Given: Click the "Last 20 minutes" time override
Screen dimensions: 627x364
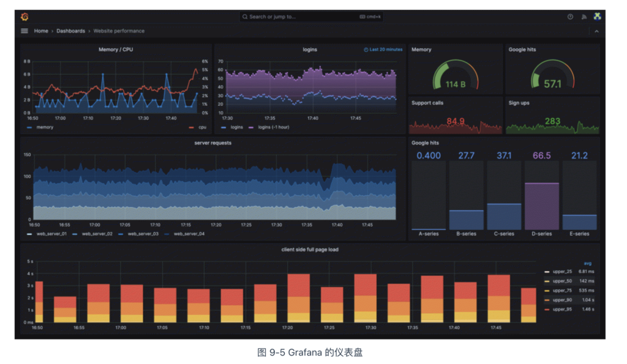Looking at the screenshot, I should 383,50.
